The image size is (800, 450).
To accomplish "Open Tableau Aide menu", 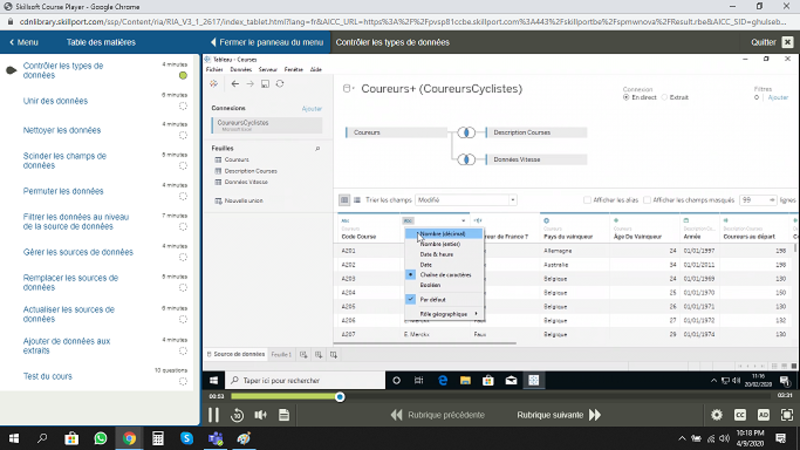I will [316, 69].
